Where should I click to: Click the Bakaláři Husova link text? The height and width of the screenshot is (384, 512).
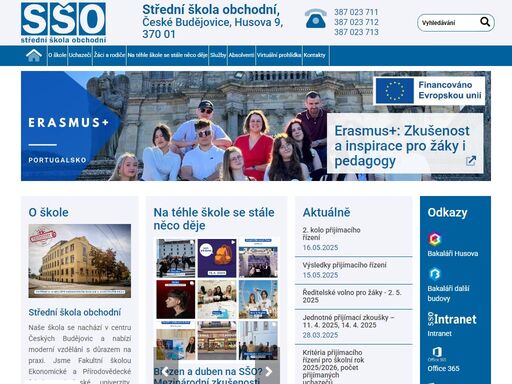pyautogui.click(x=453, y=254)
